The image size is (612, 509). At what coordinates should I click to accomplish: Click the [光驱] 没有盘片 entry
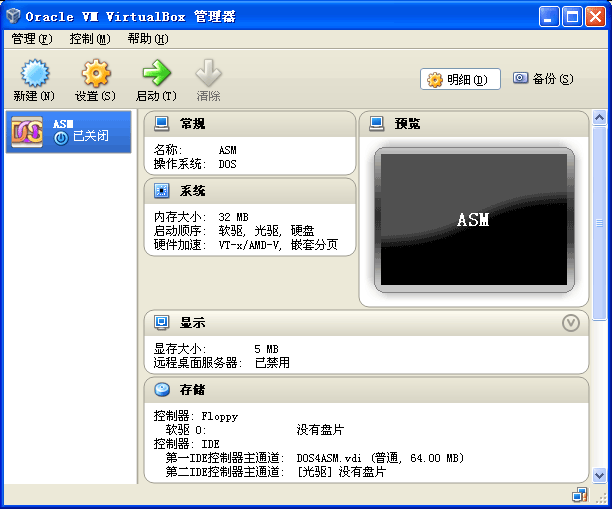[x=341, y=472]
